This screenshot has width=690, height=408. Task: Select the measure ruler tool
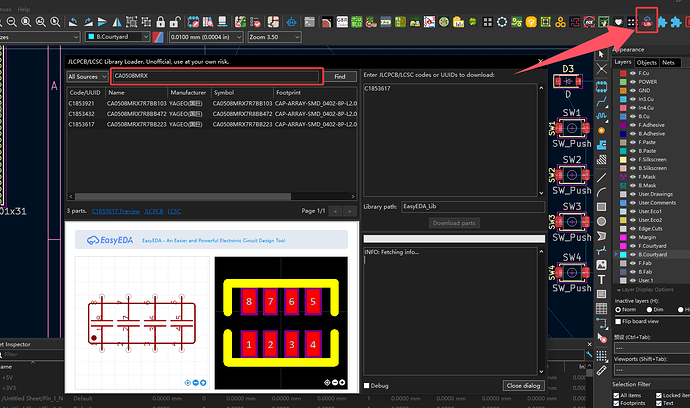point(602,371)
